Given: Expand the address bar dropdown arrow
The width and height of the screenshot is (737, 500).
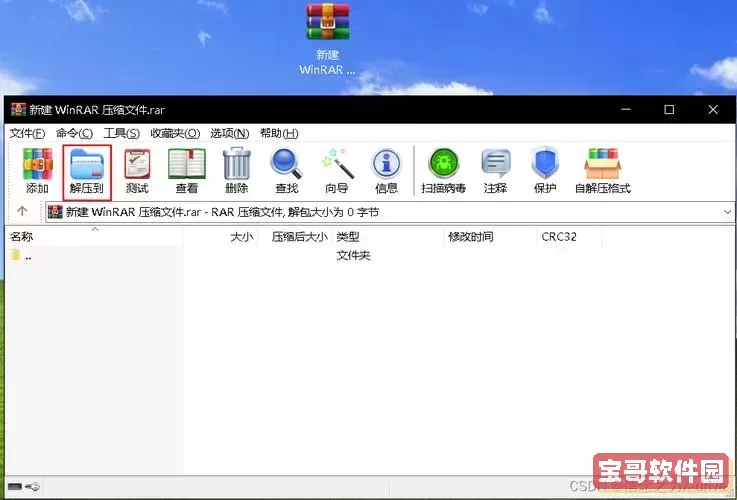Looking at the screenshot, I should pyautogui.click(x=727, y=212).
